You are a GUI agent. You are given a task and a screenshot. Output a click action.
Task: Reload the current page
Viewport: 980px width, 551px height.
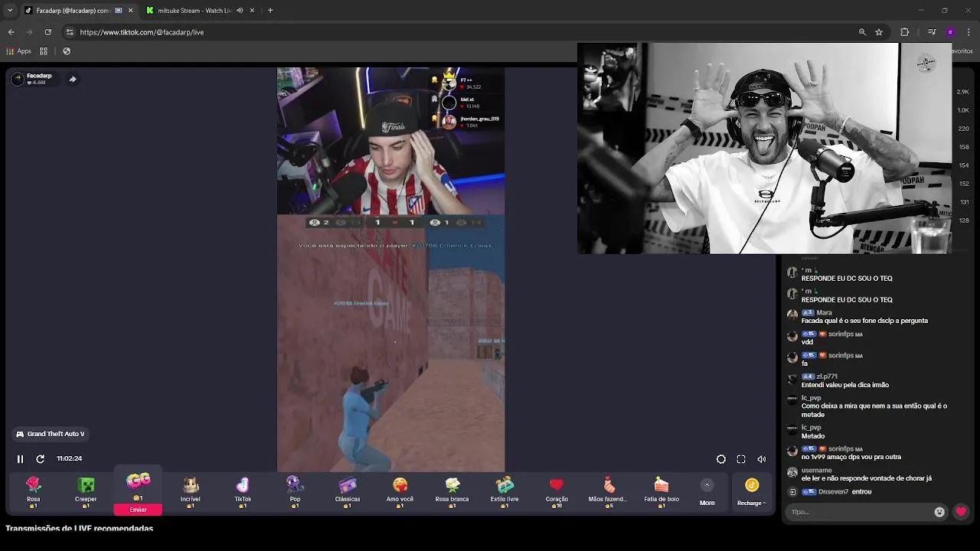point(47,32)
